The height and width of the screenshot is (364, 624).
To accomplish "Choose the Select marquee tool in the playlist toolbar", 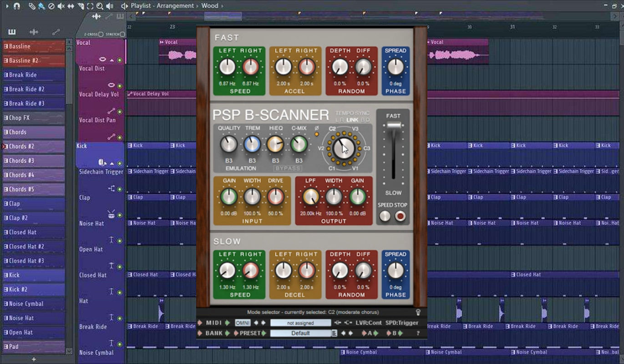I will pos(90,6).
